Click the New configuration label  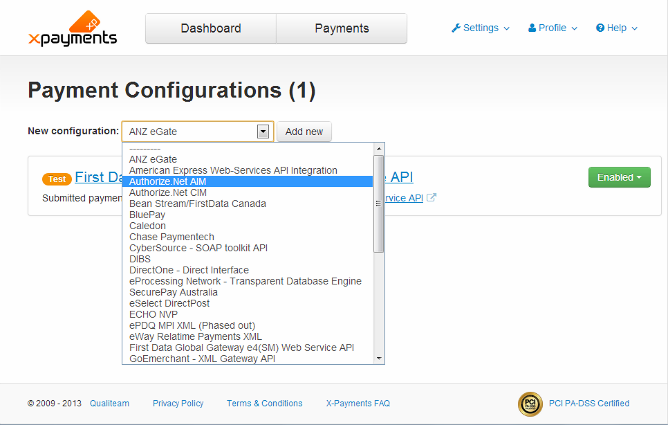pos(73,131)
